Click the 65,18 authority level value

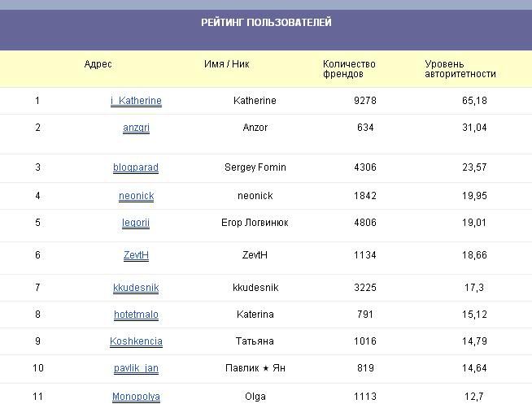[x=474, y=101]
